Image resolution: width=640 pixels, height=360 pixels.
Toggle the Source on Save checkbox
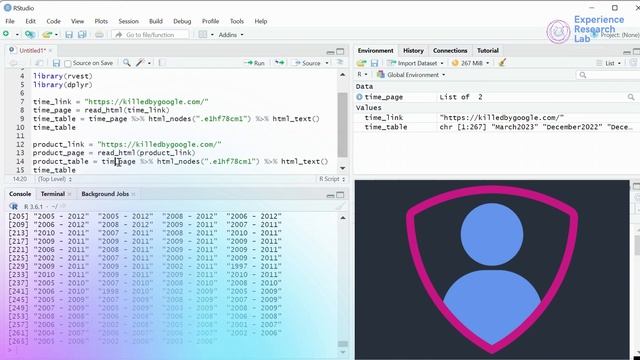pos(68,63)
